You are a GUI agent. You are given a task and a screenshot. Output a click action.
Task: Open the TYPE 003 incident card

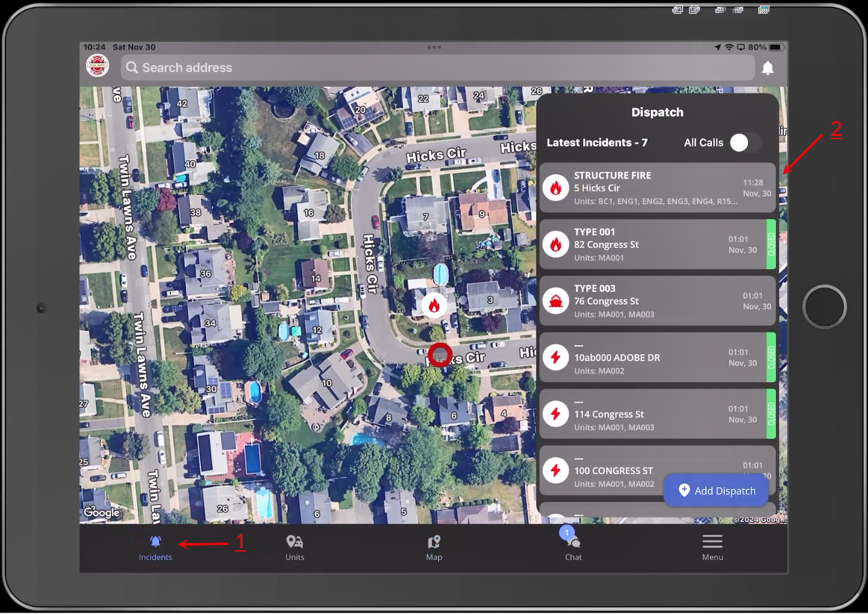(657, 301)
